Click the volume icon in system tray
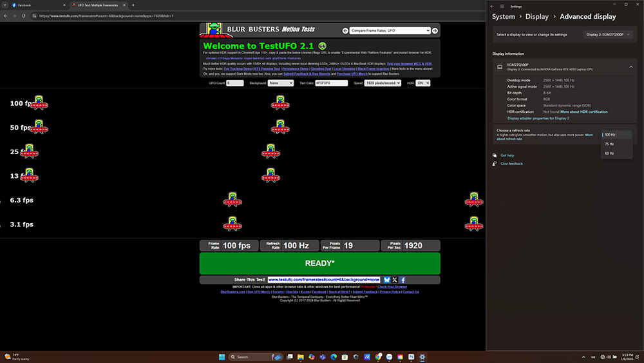 coord(609,357)
